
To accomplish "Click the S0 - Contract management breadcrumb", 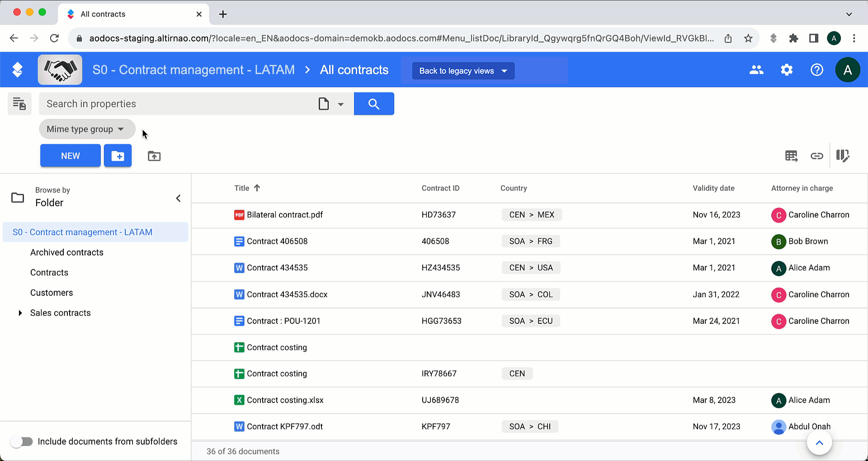I will click(193, 70).
